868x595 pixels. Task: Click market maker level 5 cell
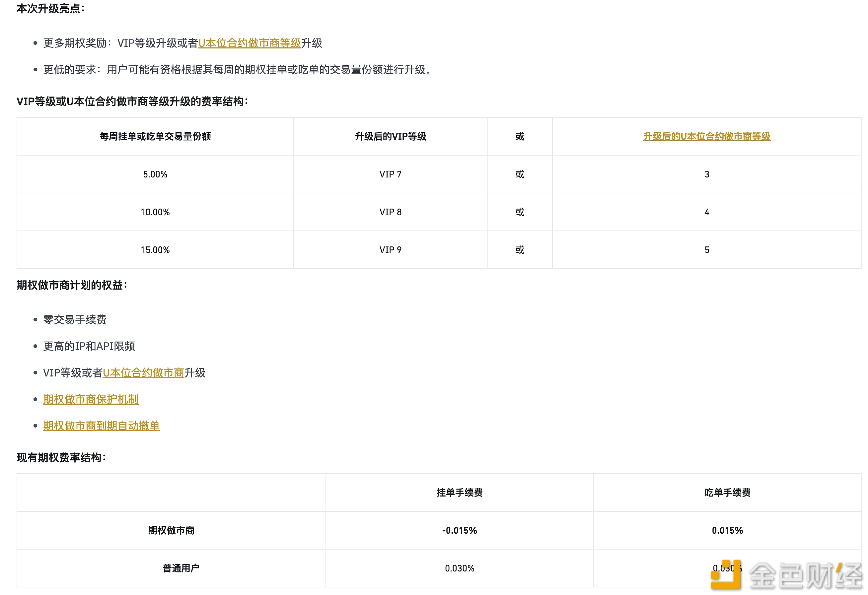click(707, 250)
